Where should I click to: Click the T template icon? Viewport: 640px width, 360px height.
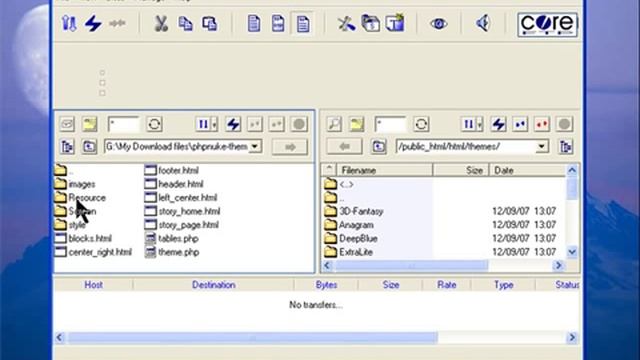click(395, 23)
